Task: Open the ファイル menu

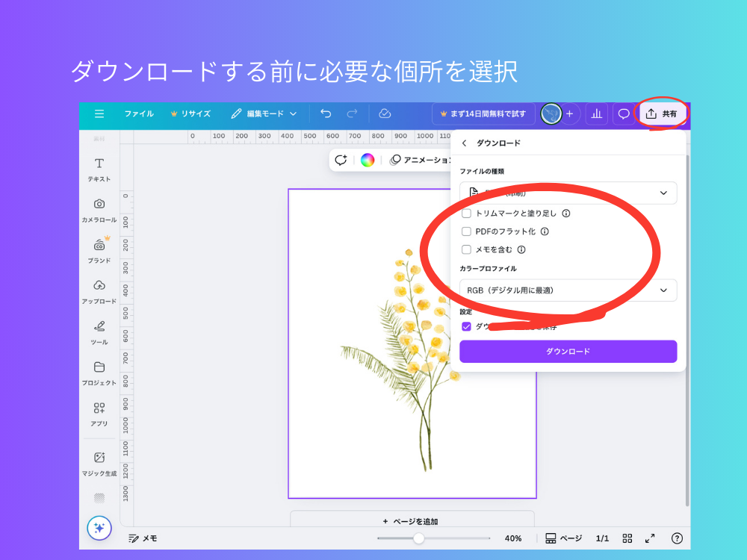Action: [x=139, y=113]
